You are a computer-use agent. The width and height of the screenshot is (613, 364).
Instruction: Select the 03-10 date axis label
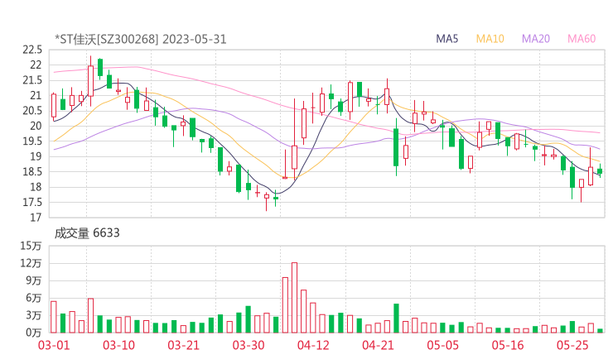(x=118, y=345)
